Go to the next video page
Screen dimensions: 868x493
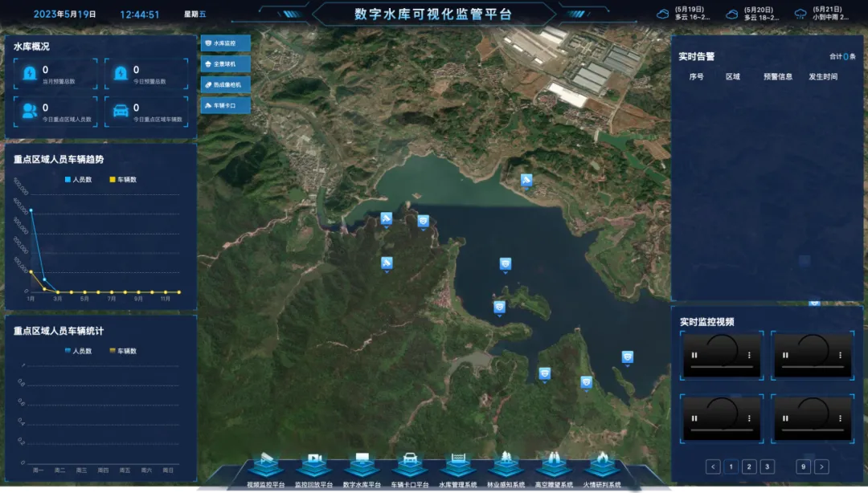point(821,467)
